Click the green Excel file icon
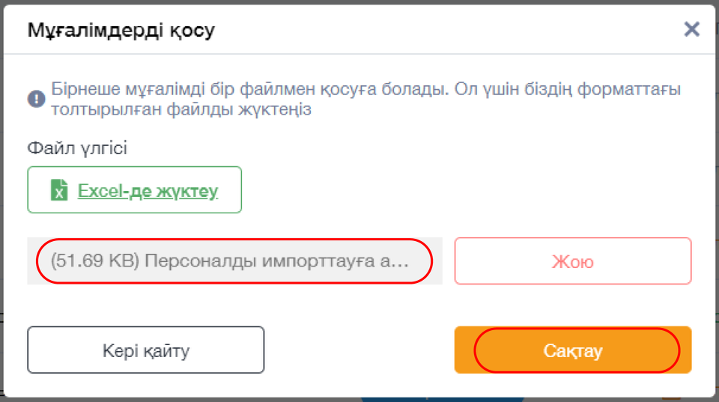The width and height of the screenshot is (719, 402). click(60, 189)
